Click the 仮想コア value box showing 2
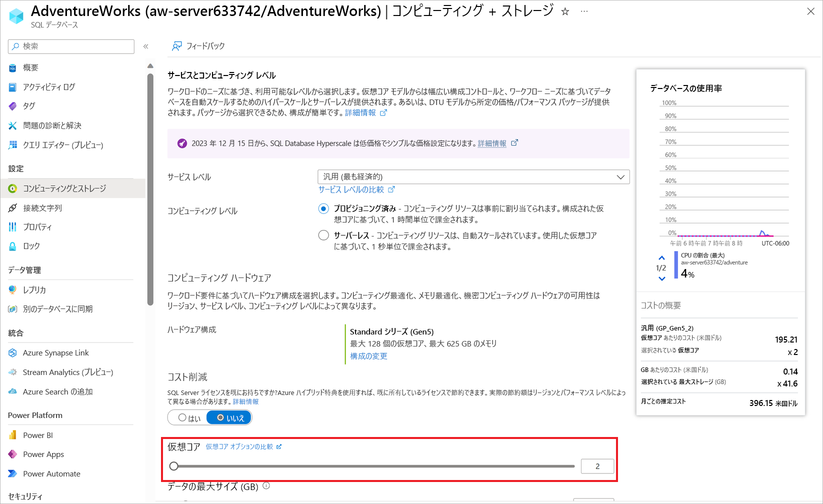Image resolution: width=823 pixels, height=504 pixels. tap(597, 466)
